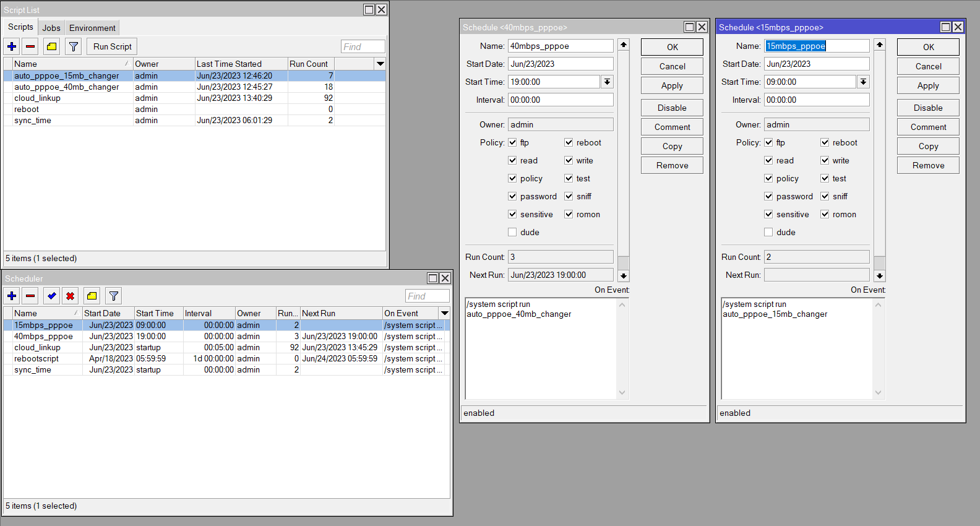
Task: Uncheck reboot policy in 40mbps_pppoe schedule
Action: 569,142
